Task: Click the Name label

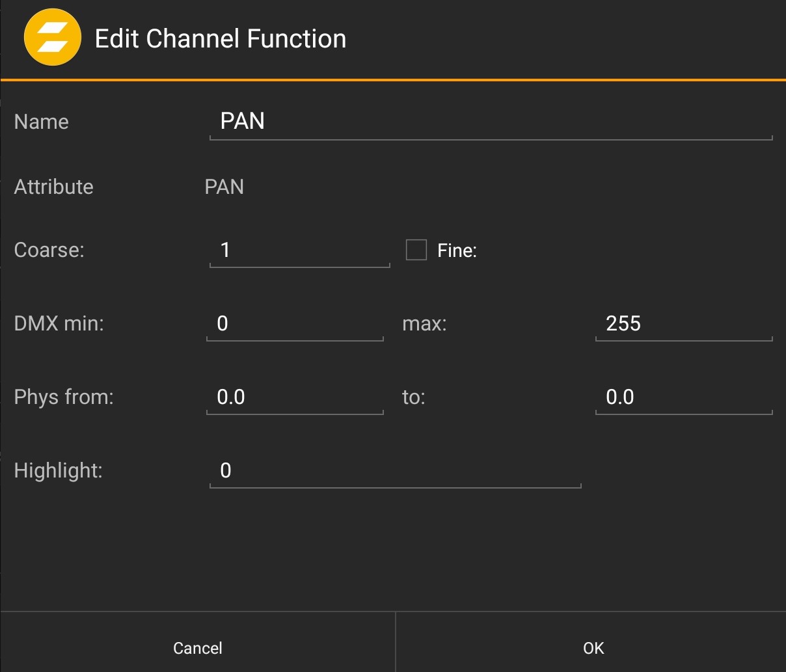Action: tap(42, 122)
